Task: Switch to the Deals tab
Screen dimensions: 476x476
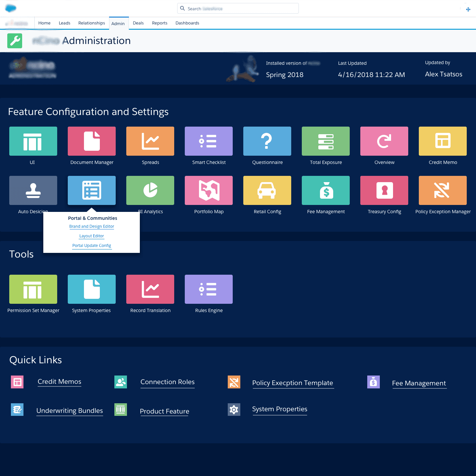Action: click(138, 23)
